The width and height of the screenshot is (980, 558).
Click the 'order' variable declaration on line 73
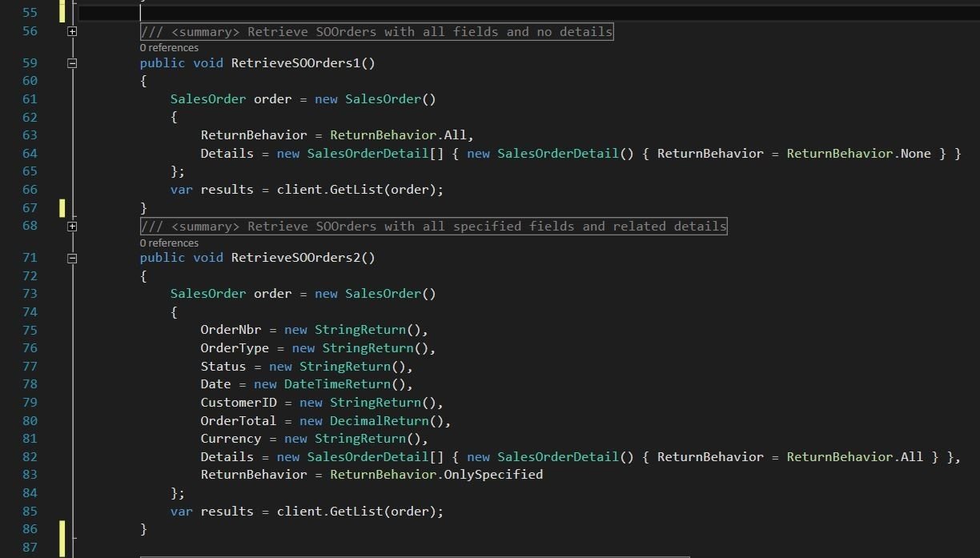(273, 294)
